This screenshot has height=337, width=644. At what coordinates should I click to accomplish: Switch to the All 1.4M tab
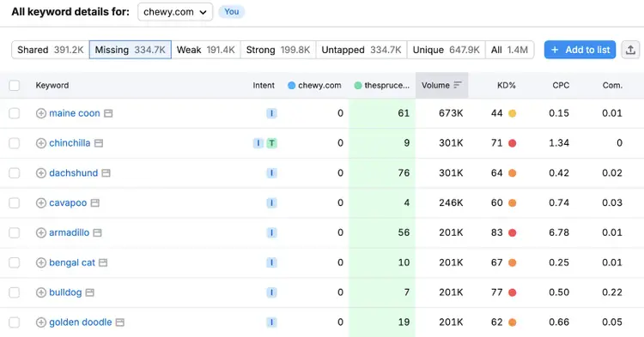510,50
